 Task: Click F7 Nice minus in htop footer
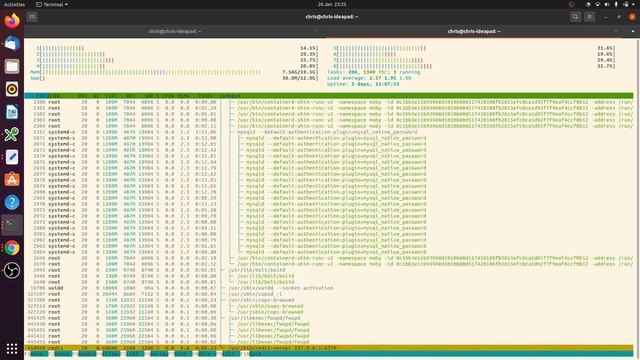(180, 354)
